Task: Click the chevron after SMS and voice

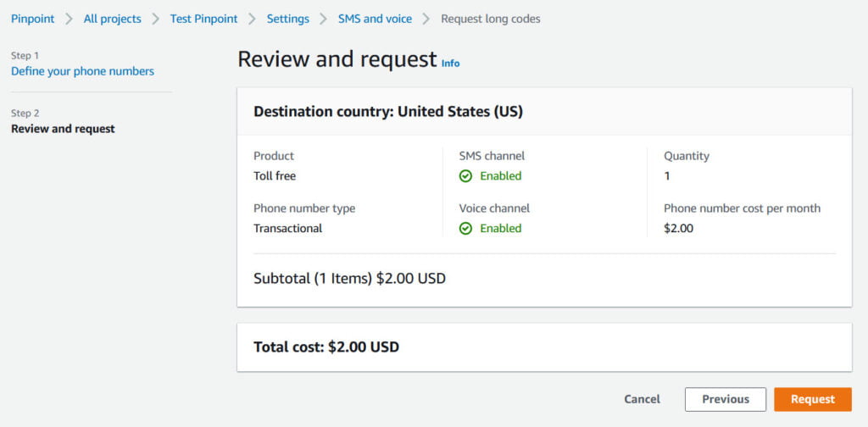Action: point(426,19)
